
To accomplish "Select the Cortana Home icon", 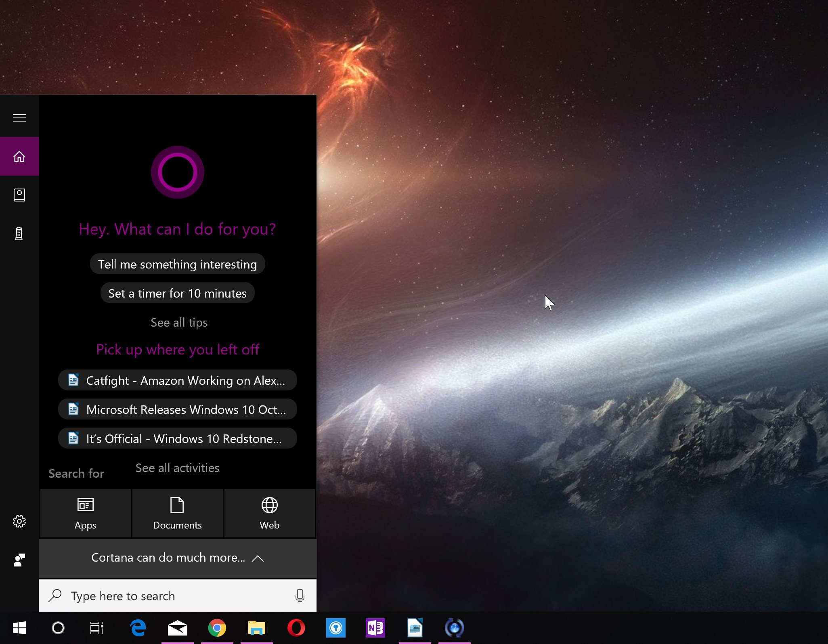I will pos(19,156).
